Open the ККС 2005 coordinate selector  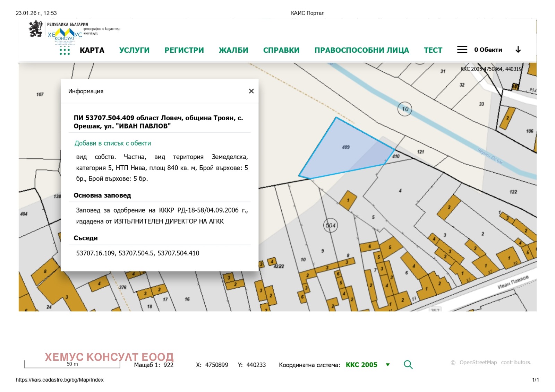(x=361, y=365)
